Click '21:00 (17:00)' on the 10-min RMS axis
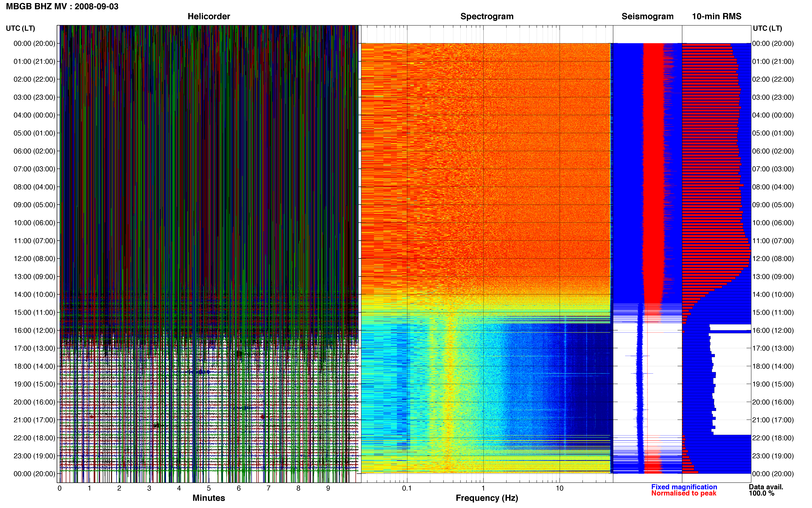Viewport: 812px width, 508px height. (773, 420)
